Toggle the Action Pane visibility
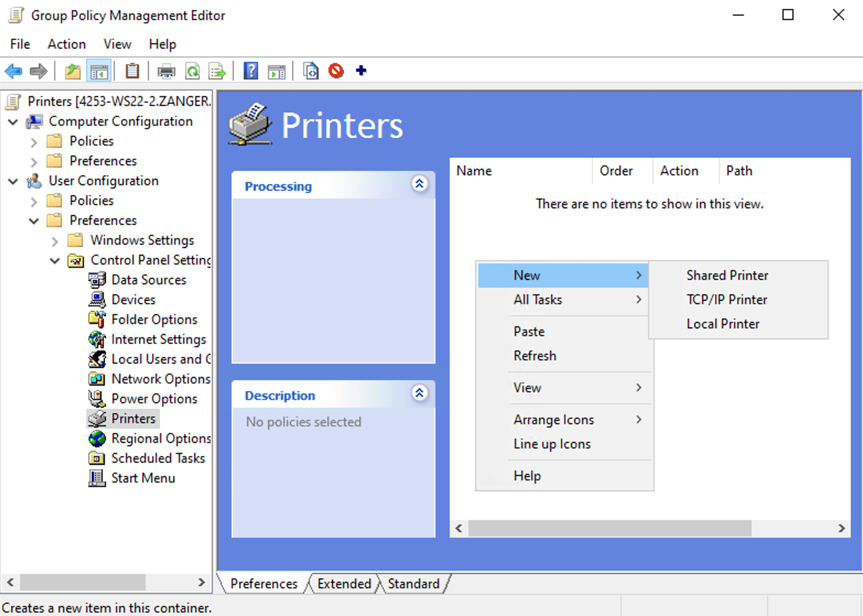The height and width of the screenshot is (616, 863). [x=277, y=71]
